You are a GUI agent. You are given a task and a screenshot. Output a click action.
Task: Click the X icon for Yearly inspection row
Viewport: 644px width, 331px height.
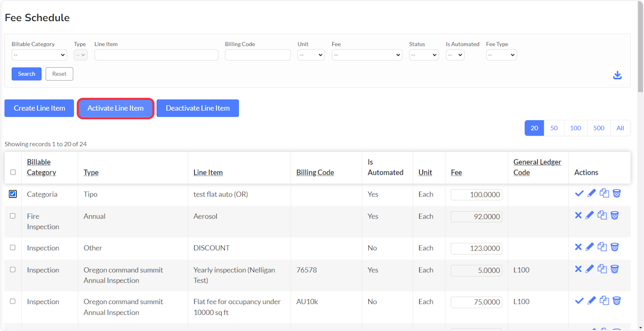click(578, 269)
